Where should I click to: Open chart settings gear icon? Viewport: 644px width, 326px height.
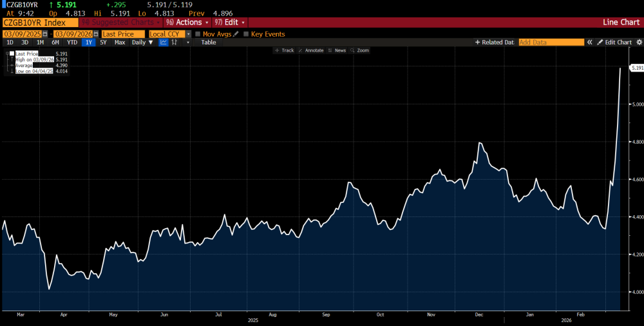pyautogui.click(x=639, y=43)
